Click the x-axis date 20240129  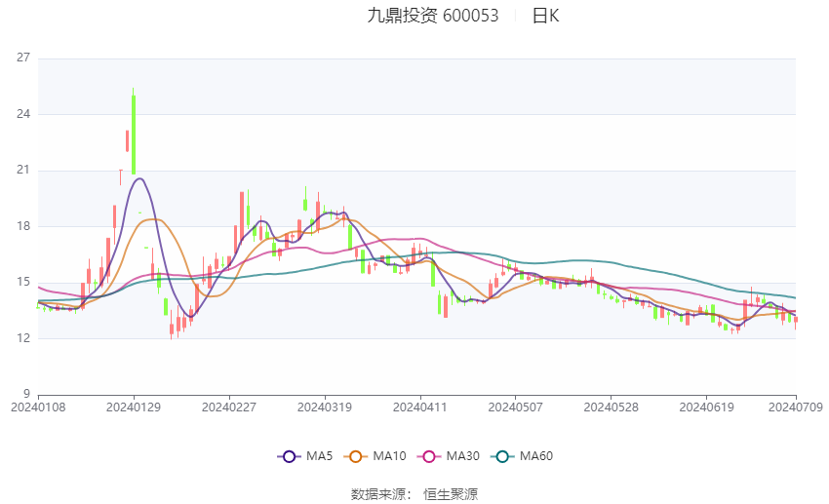pyautogui.click(x=134, y=407)
